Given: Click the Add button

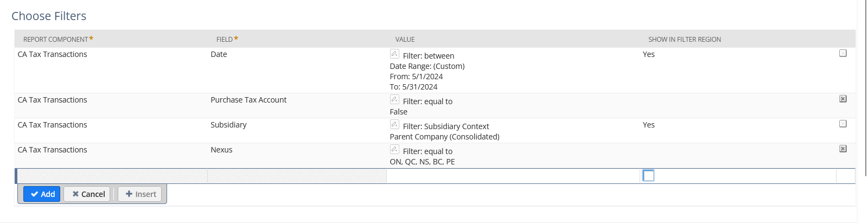Looking at the screenshot, I should [x=42, y=194].
